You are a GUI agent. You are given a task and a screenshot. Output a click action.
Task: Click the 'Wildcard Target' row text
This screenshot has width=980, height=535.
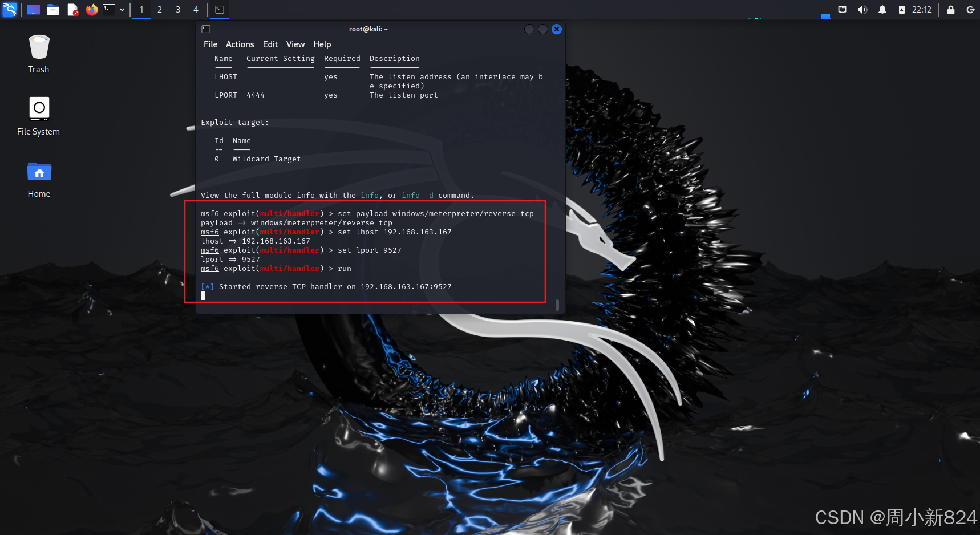[266, 159]
